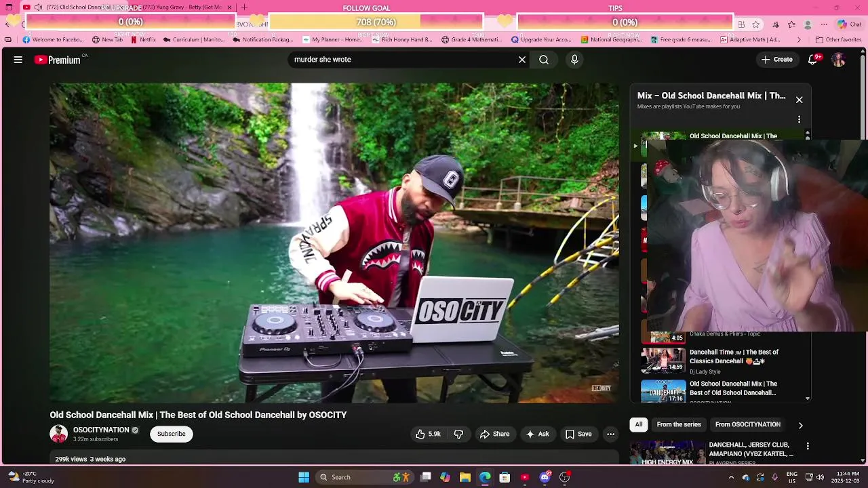Open the weather widget showing -20°C
The width and height of the screenshot is (868, 488).
pos(31,477)
